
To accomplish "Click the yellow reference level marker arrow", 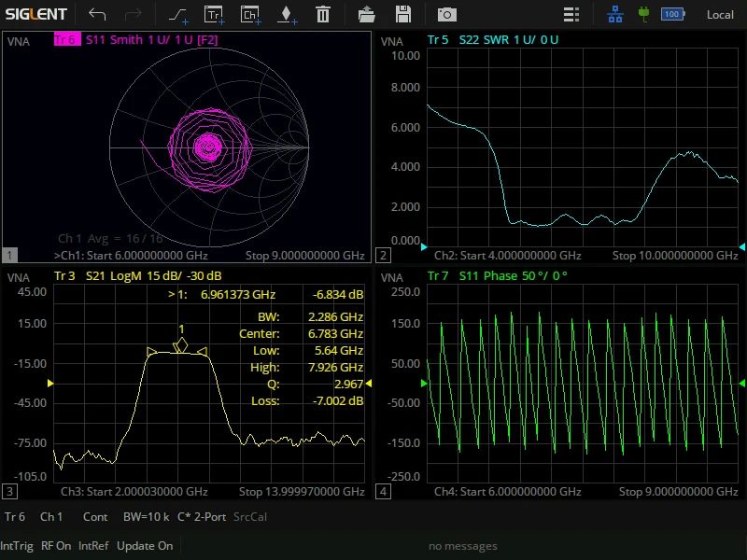I will click(x=50, y=383).
